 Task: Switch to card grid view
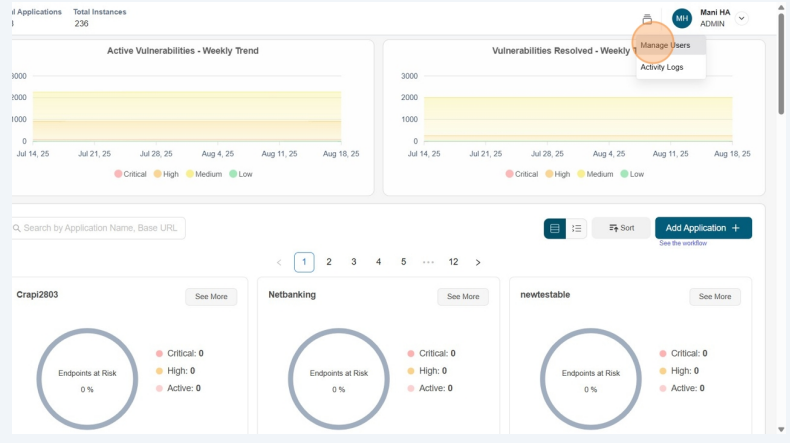(x=555, y=228)
